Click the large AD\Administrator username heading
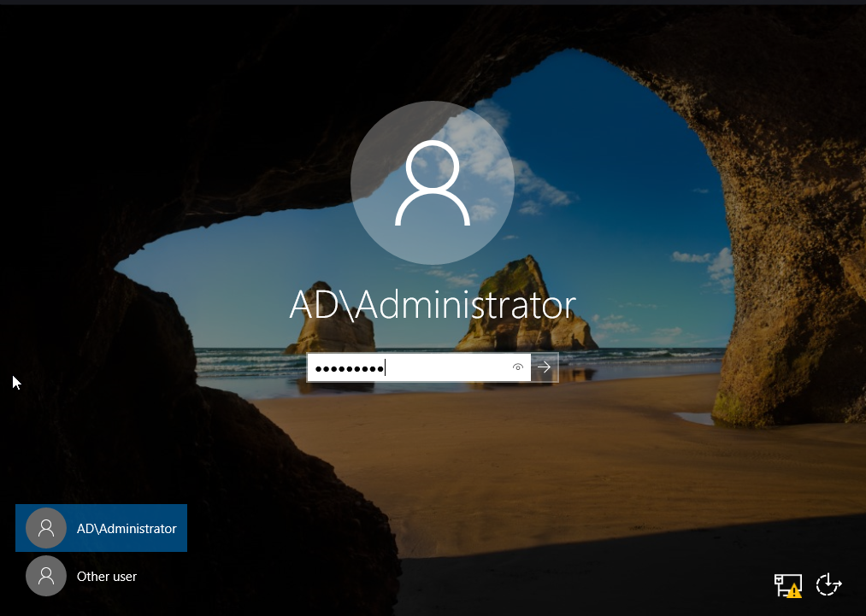The width and height of the screenshot is (866, 616). click(433, 304)
